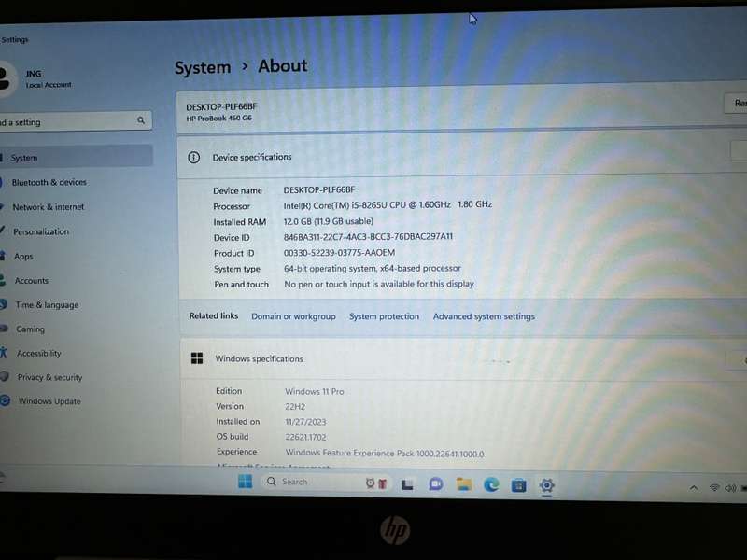Click Settings gear icon in taskbar
Image resolution: width=747 pixels, height=560 pixels.
(x=547, y=485)
